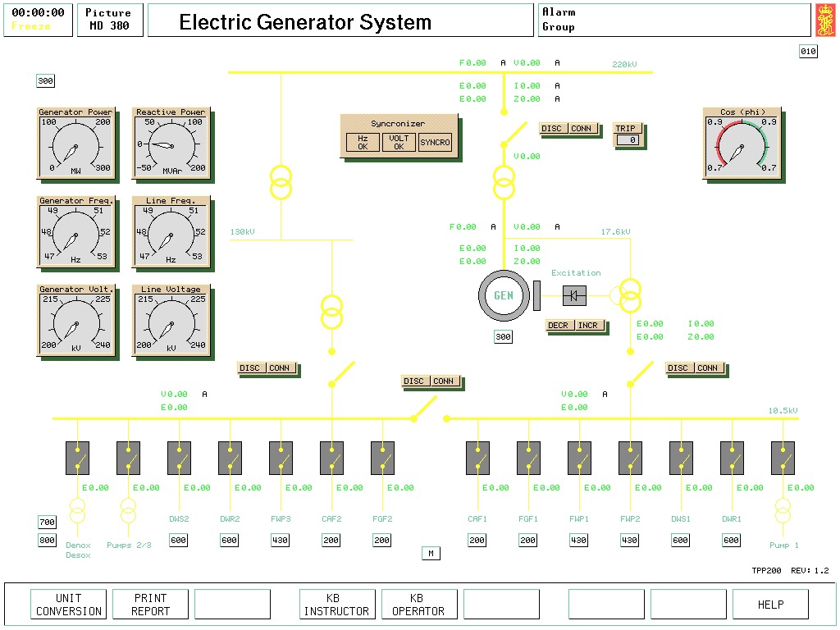
Task: Open the HELP menu button
Action: coord(770,605)
